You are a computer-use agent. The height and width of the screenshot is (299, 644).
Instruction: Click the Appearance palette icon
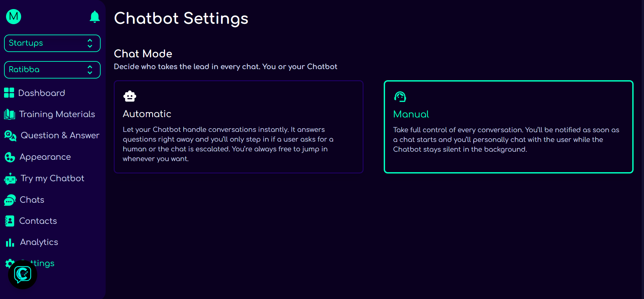(10, 157)
